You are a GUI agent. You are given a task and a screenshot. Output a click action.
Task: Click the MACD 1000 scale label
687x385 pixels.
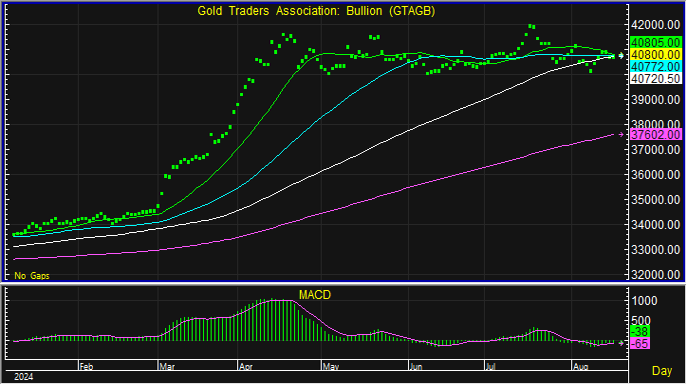pos(645,301)
